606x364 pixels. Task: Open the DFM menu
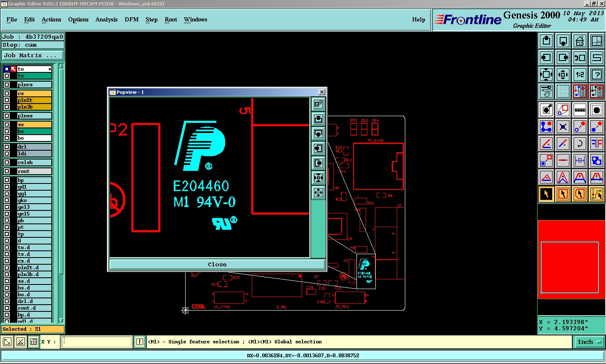point(132,19)
